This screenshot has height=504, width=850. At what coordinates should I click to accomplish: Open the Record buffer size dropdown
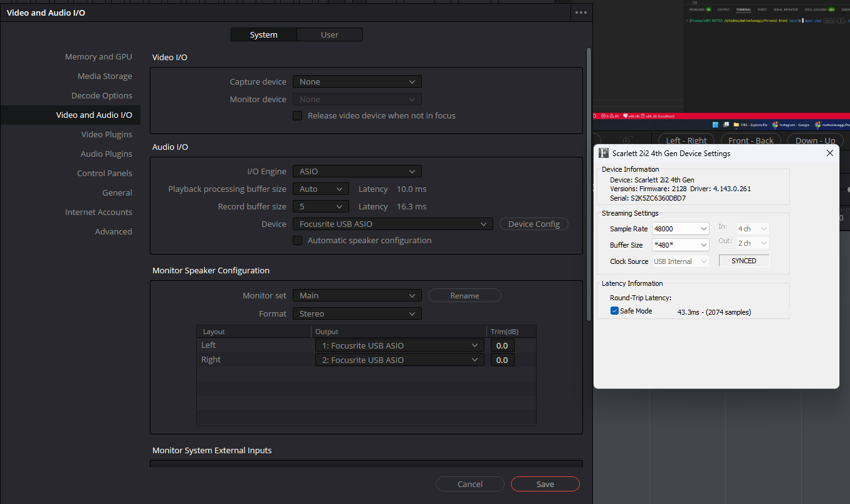coord(320,206)
